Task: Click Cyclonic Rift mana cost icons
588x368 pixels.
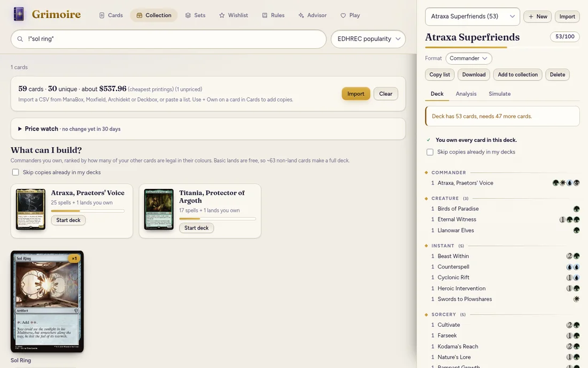Action: (572, 278)
